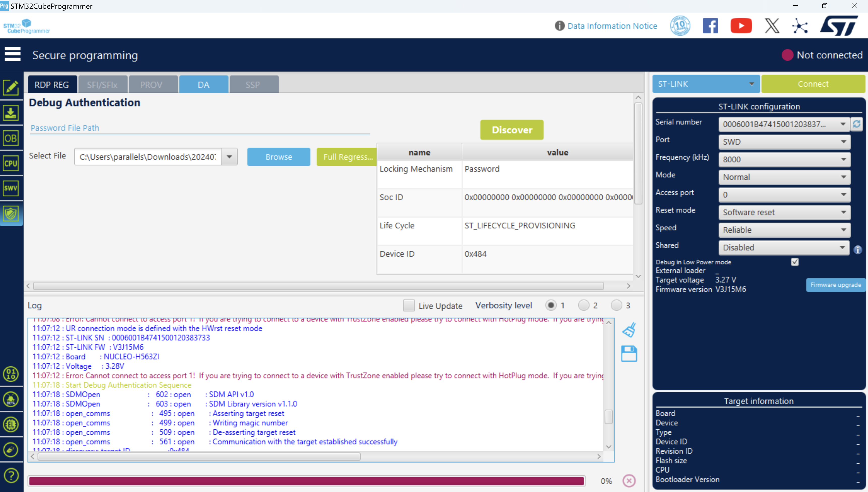
Task: Open the Option Bytes (OB) panel
Action: coord(11,138)
